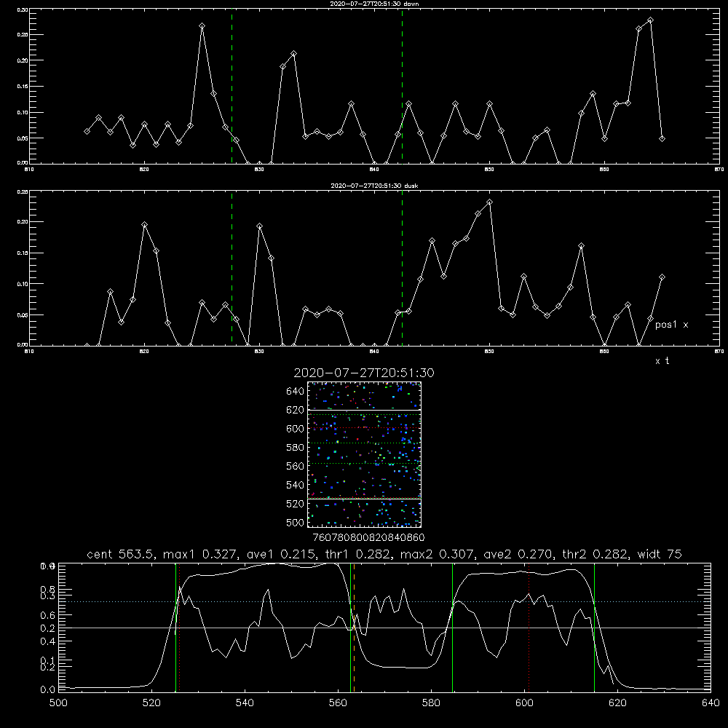
Task: Click the orange dashed center line in the bottom plot
Action: coord(355,628)
